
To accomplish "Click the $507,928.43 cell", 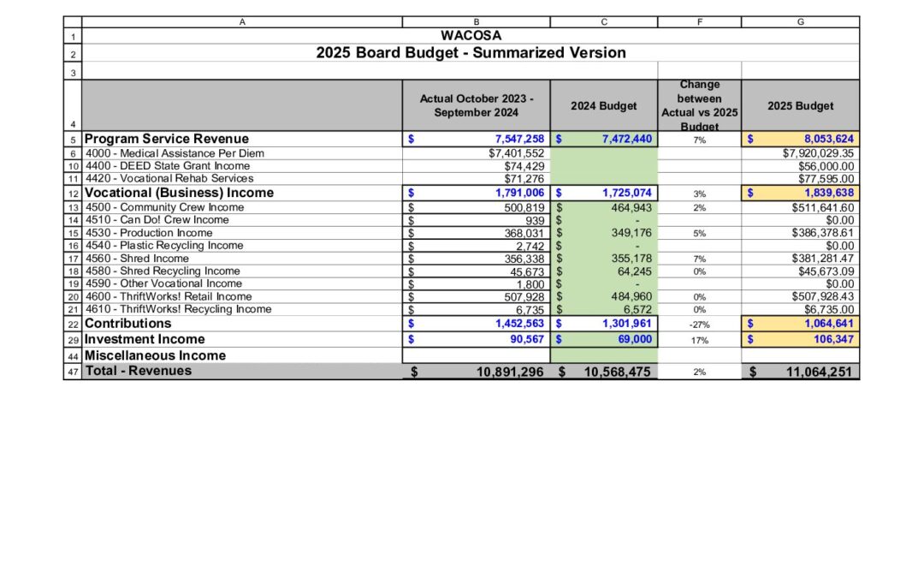I will pos(800,296).
